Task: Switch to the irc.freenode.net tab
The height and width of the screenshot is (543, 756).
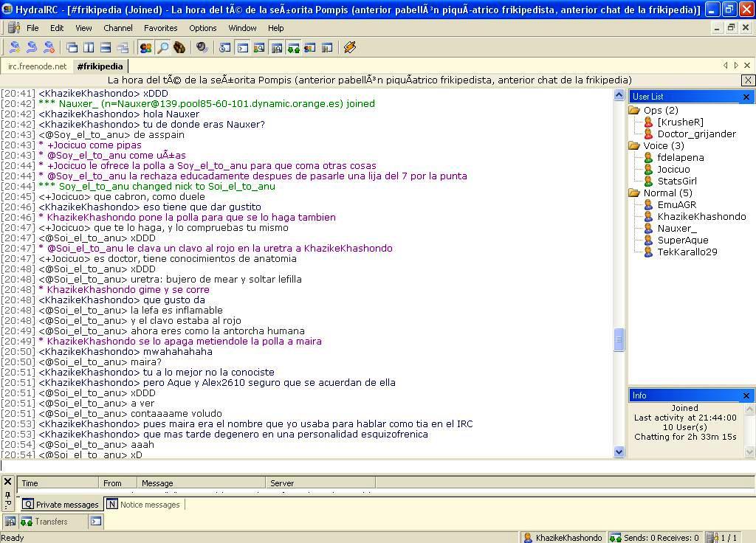Action: point(37,66)
